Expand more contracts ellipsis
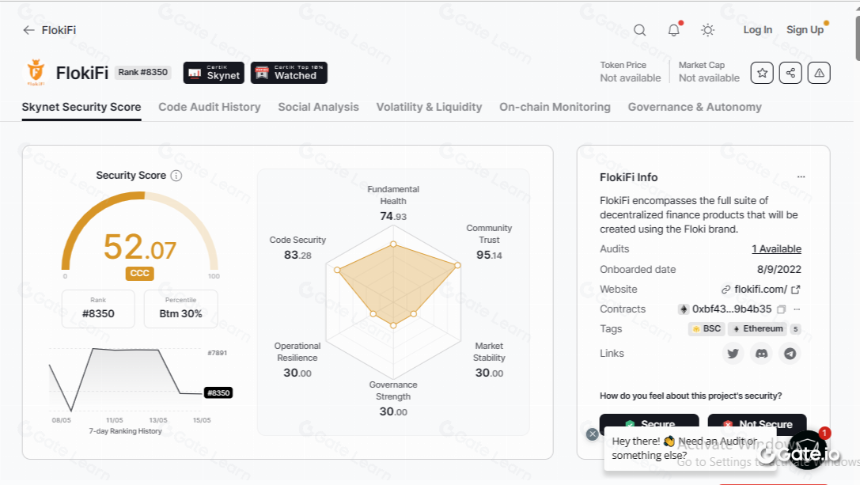Image resolution: width=860 pixels, height=485 pixels. [797, 309]
